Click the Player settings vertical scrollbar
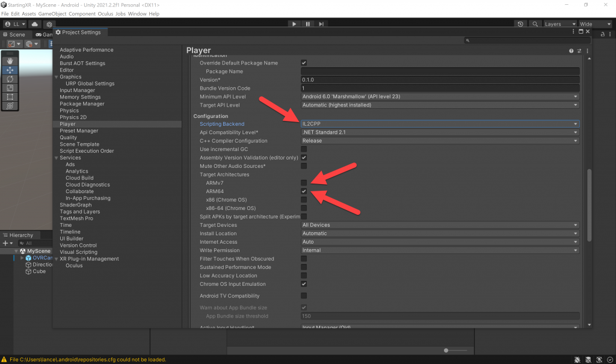 click(x=589, y=205)
